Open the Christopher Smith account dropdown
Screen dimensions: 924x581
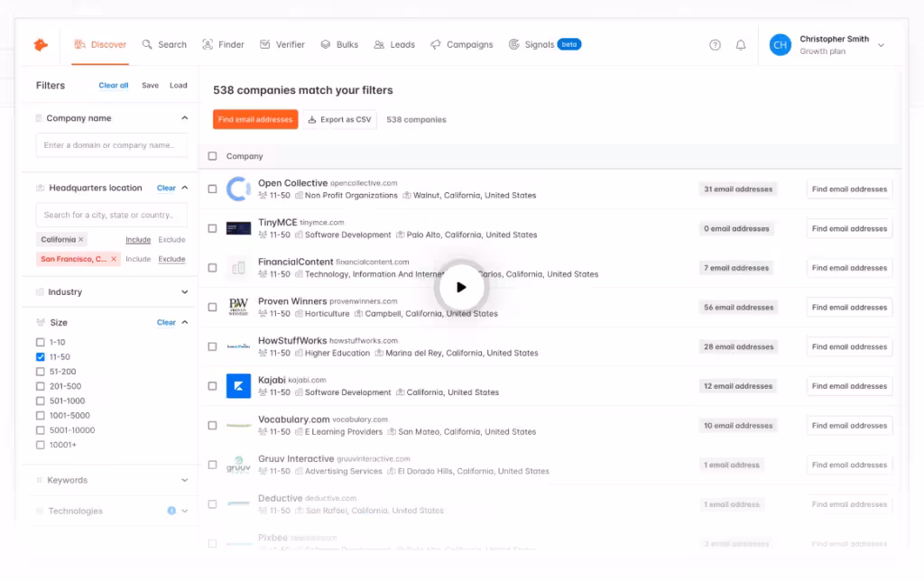[x=881, y=45]
